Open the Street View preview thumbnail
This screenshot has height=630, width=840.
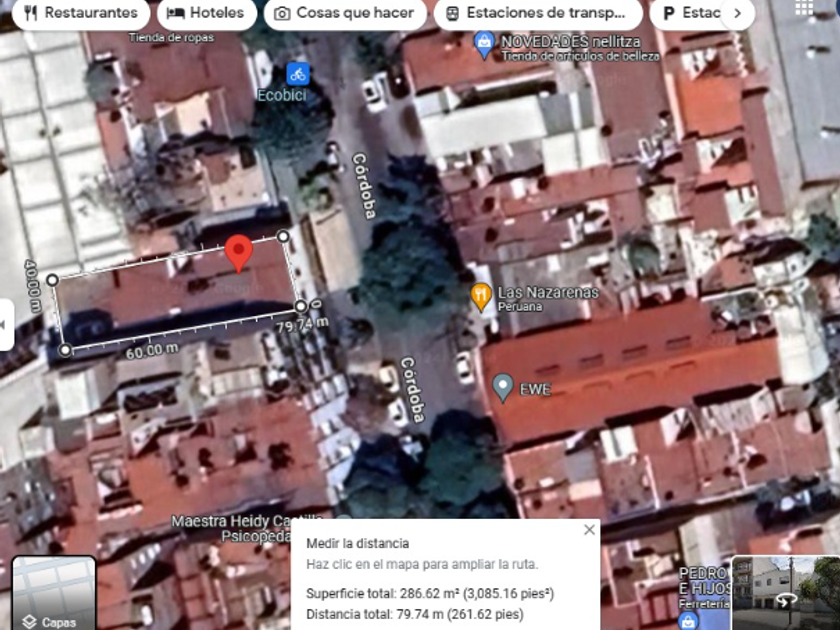point(785,592)
